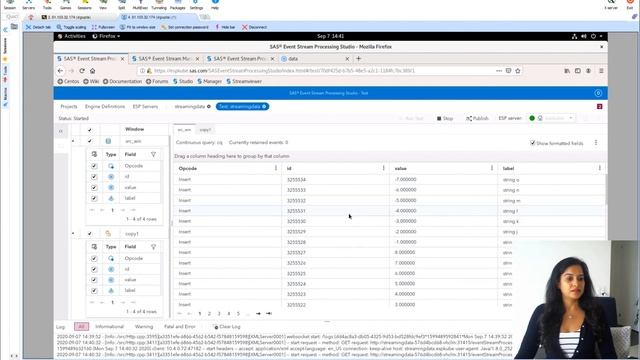
Task: Click the Fullscreen toolbar button
Action: click(x=103, y=27)
